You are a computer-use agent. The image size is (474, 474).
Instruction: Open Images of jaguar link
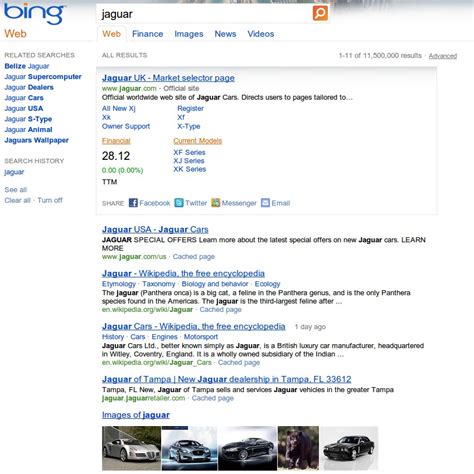(136, 415)
